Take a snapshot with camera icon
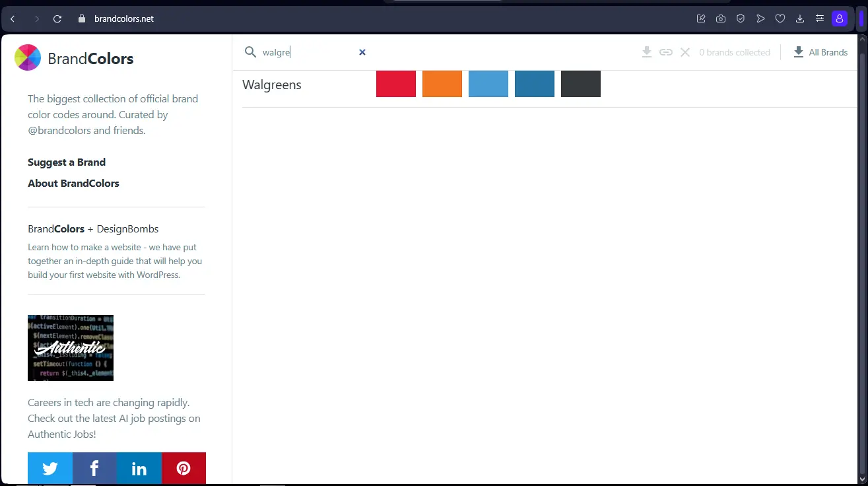This screenshot has width=868, height=486. click(x=721, y=18)
